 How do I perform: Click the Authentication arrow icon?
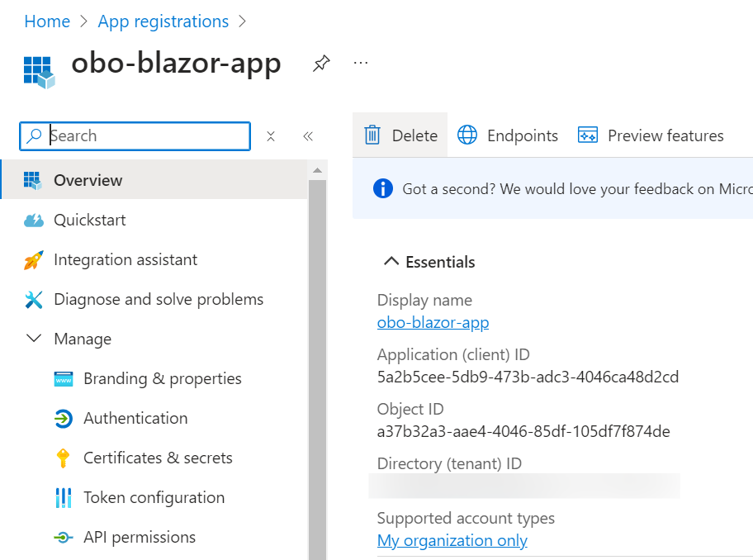coord(64,418)
